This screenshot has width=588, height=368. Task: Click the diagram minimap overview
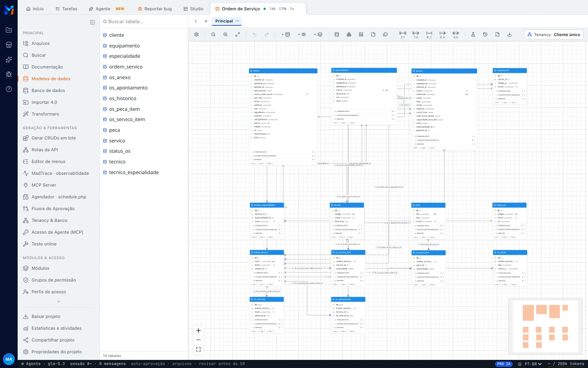coord(546,326)
